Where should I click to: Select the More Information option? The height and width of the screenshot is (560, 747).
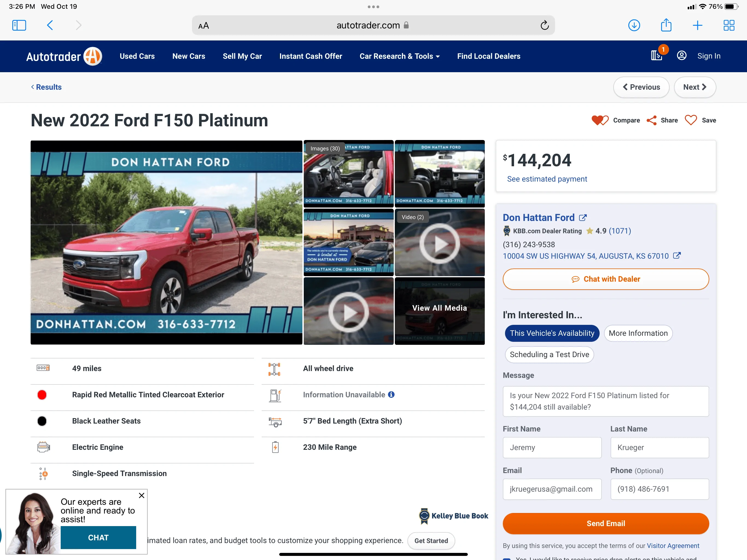pyautogui.click(x=638, y=333)
